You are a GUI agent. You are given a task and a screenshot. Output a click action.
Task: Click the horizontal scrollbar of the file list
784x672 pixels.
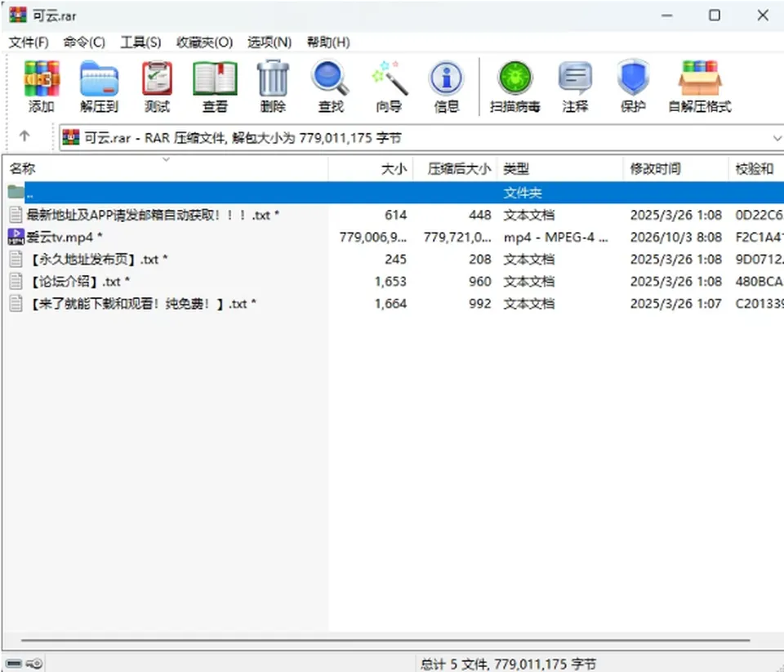385,640
